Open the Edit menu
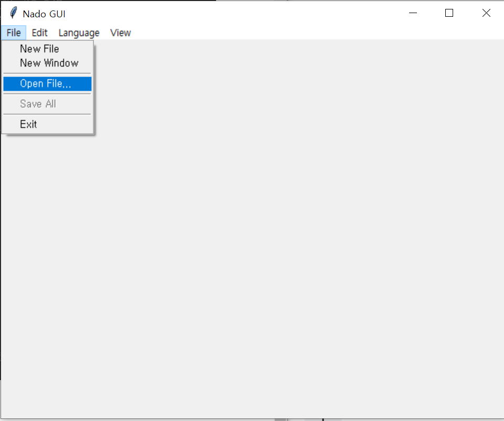The width and height of the screenshot is (504, 421). [x=39, y=33]
